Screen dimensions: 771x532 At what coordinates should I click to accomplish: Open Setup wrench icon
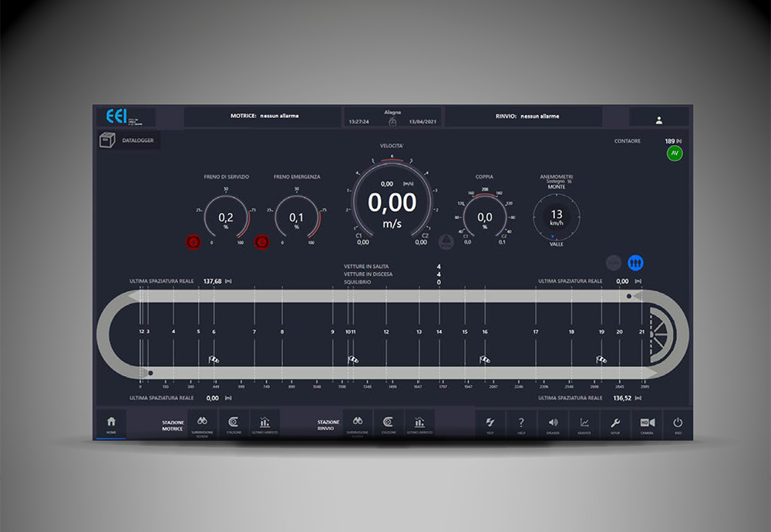tap(615, 424)
